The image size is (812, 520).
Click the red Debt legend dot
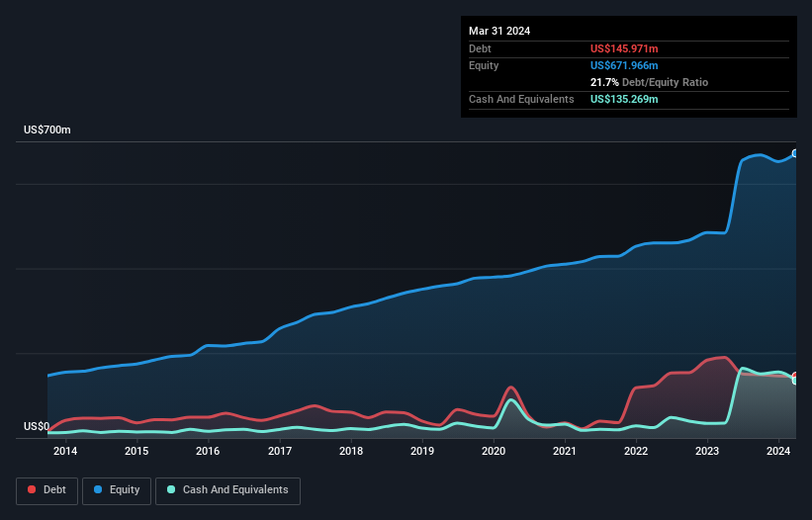click(x=33, y=490)
